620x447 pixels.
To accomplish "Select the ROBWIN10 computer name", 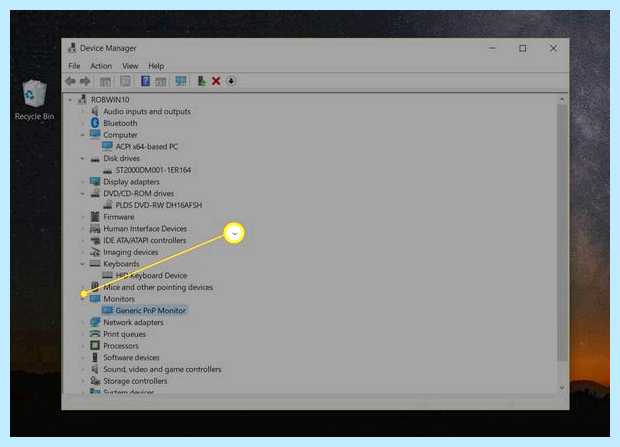I will pyautogui.click(x=110, y=100).
